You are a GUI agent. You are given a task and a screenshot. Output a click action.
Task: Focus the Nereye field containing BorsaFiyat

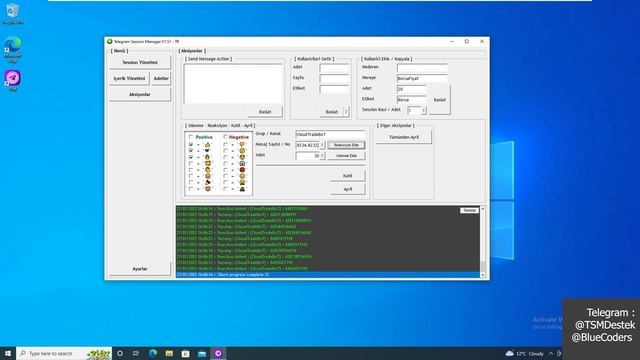pyautogui.click(x=422, y=78)
